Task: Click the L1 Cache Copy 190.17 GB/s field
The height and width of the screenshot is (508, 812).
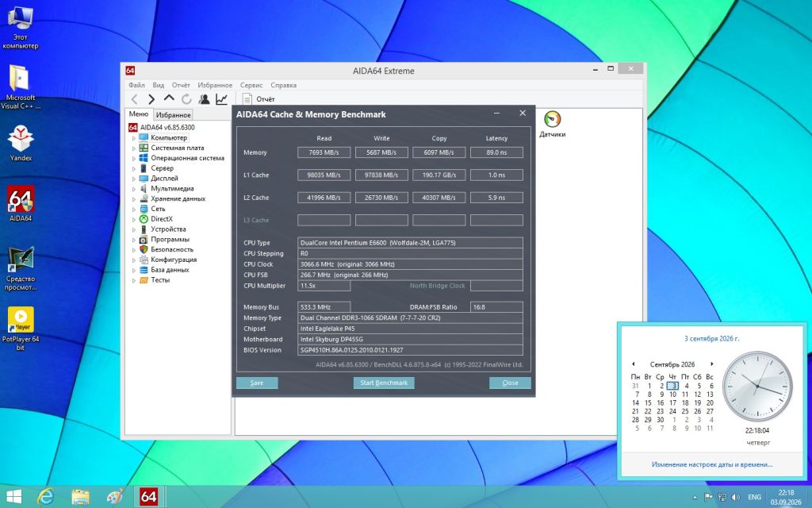Action: [439, 175]
